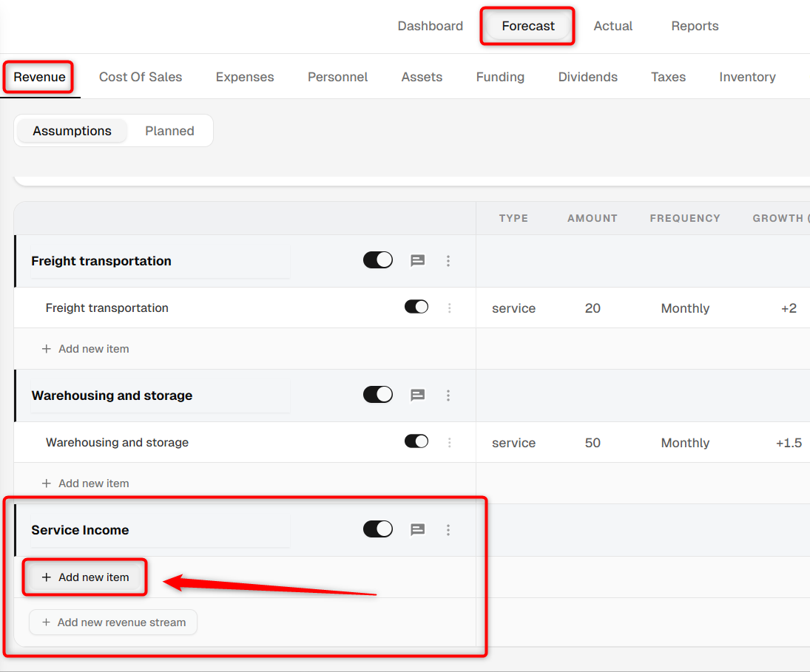The width and height of the screenshot is (810, 672).
Task: Click the AMOUNT column header
Action: tap(593, 218)
